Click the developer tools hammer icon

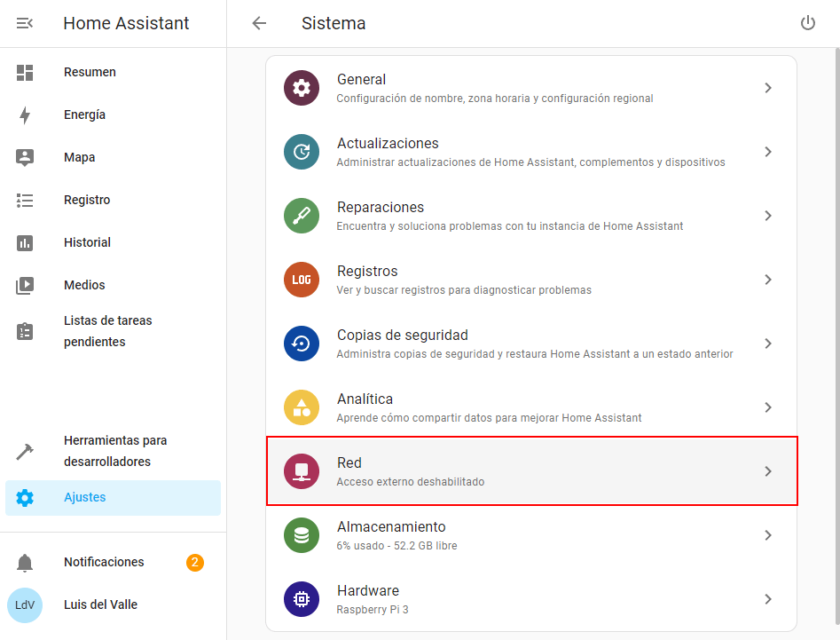(x=25, y=451)
